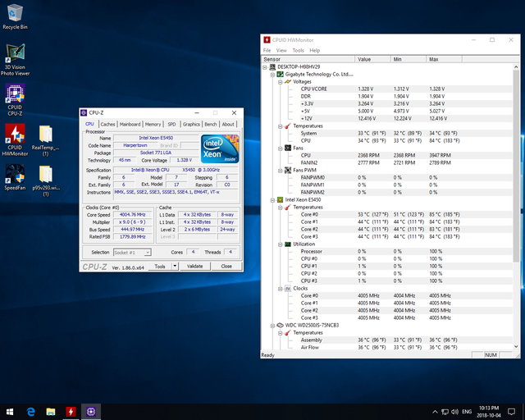
Task: Open 3D Vision Photo Viewer shortcut
Action: [x=15, y=60]
